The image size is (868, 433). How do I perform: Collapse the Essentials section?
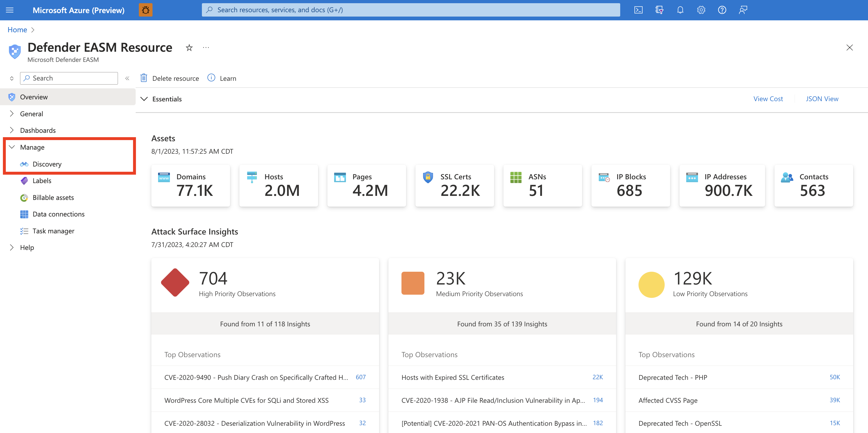tap(144, 99)
